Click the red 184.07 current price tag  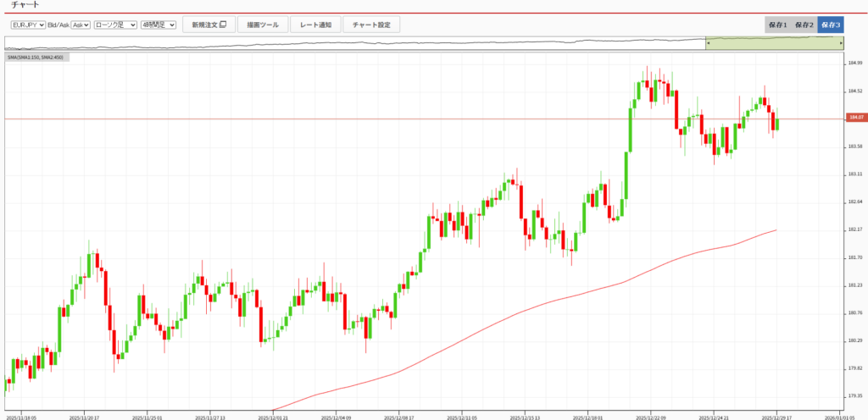point(854,118)
